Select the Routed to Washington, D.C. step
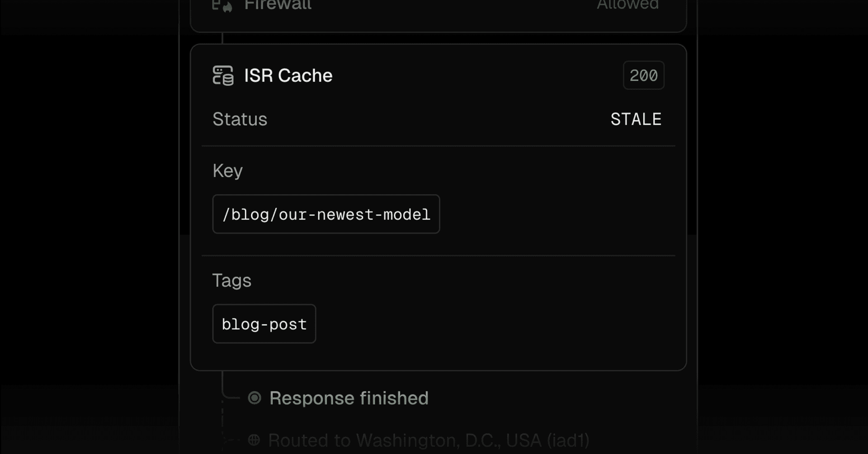This screenshot has width=868, height=454. click(x=428, y=440)
